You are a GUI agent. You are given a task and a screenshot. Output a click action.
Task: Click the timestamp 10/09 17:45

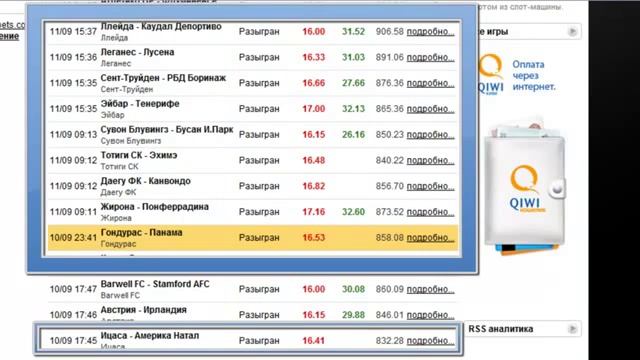click(x=73, y=340)
